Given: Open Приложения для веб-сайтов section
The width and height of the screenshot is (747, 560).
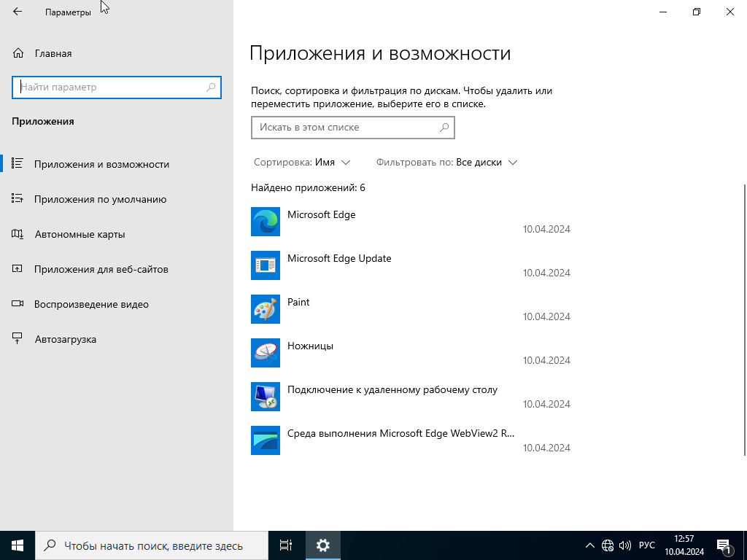Looking at the screenshot, I should (101, 269).
